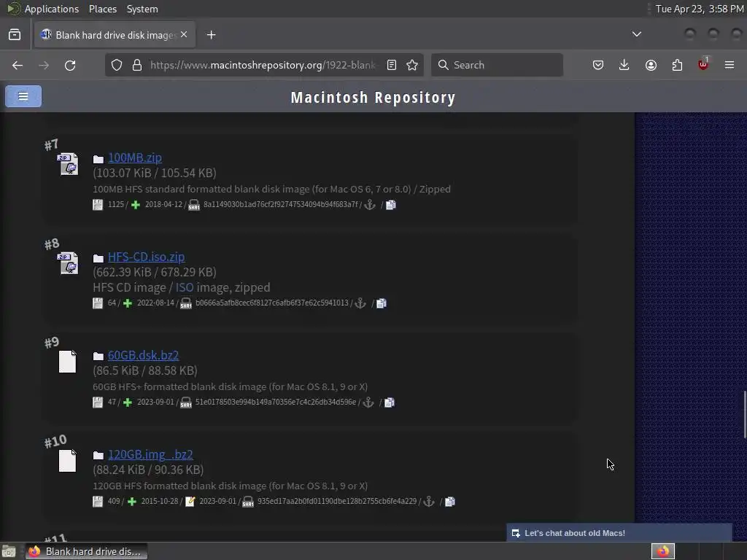The image size is (747, 560).
Task: Reload the current page
Action: pyautogui.click(x=70, y=65)
